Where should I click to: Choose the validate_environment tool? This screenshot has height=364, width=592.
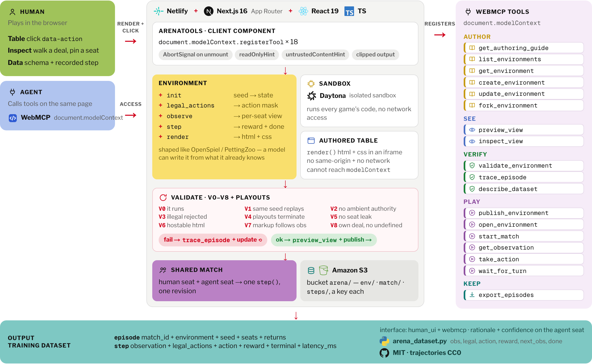524,166
